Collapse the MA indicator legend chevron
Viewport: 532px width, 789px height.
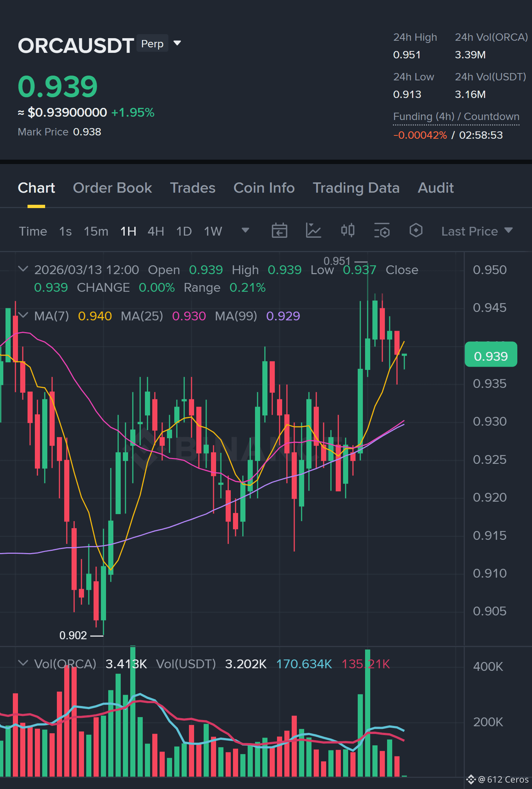pyautogui.click(x=23, y=315)
